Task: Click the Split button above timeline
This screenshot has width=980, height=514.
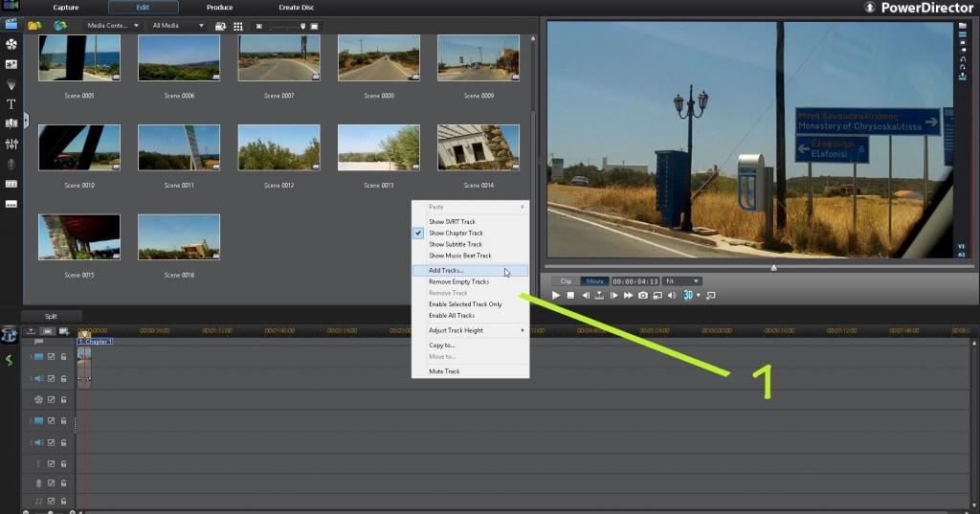Action: [52, 317]
